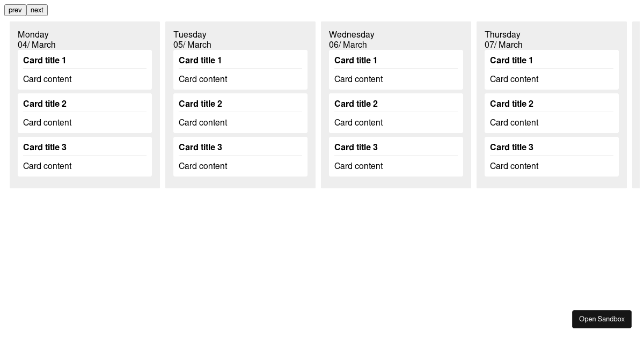Click the next navigation button
The width and height of the screenshot is (644, 338).
click(x=36, y=10)
